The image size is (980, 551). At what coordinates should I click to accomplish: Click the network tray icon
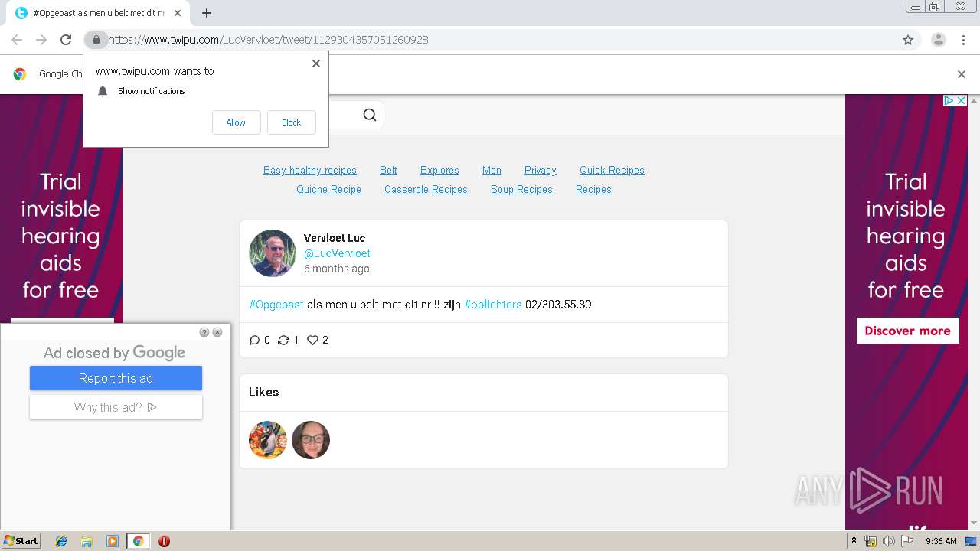click(x=871, y=541)
